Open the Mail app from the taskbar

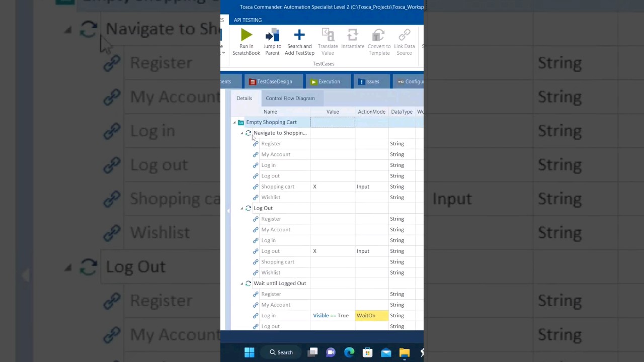click(386, 352)
